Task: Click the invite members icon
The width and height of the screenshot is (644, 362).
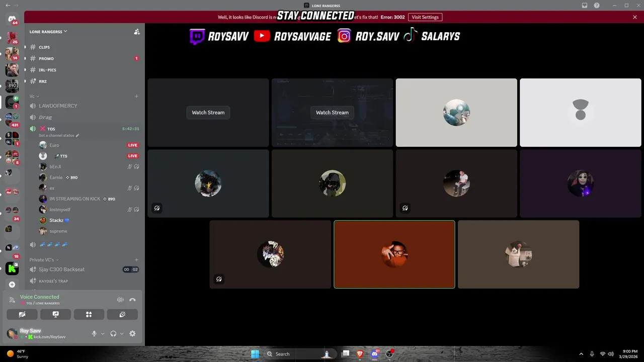Action: pyautogui.click(x=137, y=32)
